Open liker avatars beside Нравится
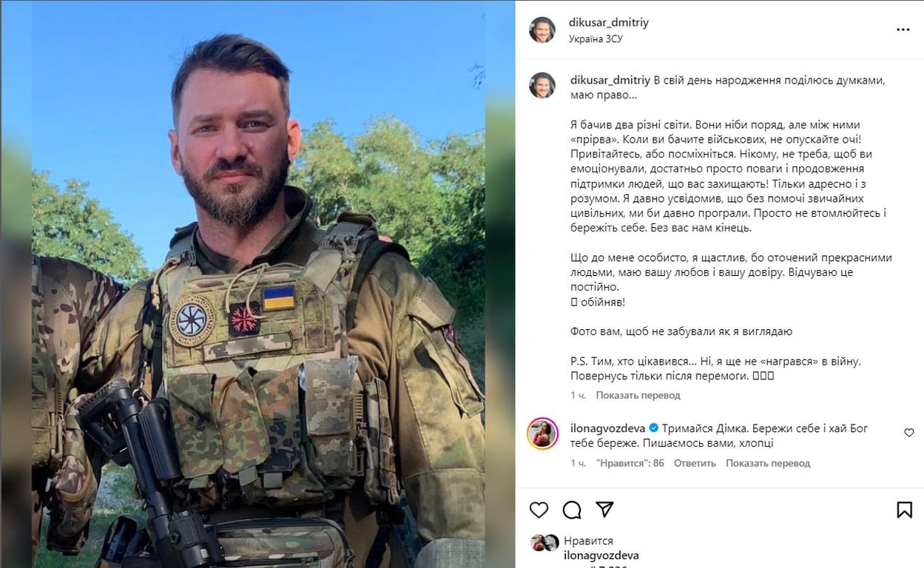Viewport: 924px width, 568px height. (x=544, y=543)
